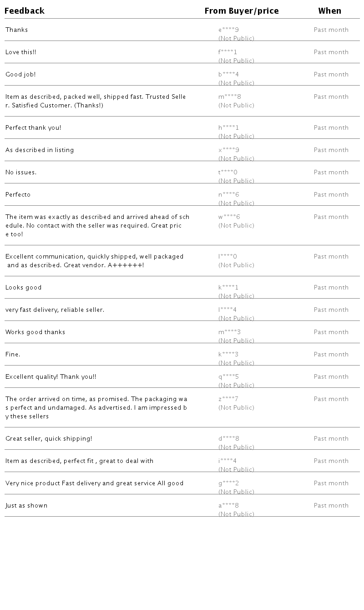The height and width of the screenshot is (610, 364).
Task: Select 'Works good thanks' feedback row
Action: (x=35, y=332)
